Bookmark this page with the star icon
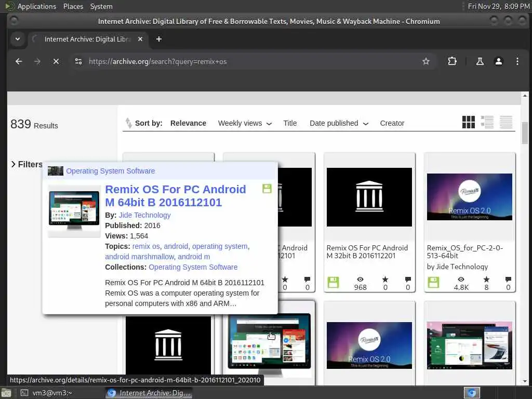Screen dimensions: 532x399 click(x=426, y=61)
